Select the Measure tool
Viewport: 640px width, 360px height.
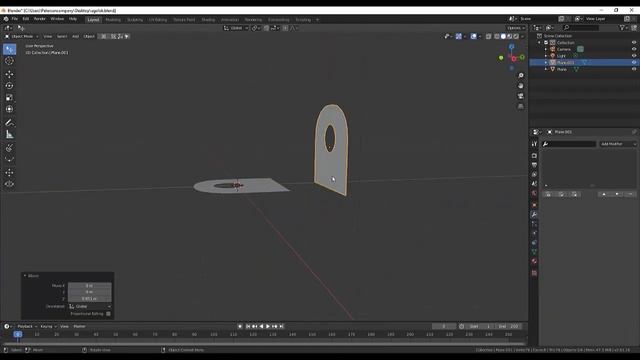(x=9, y=134)
